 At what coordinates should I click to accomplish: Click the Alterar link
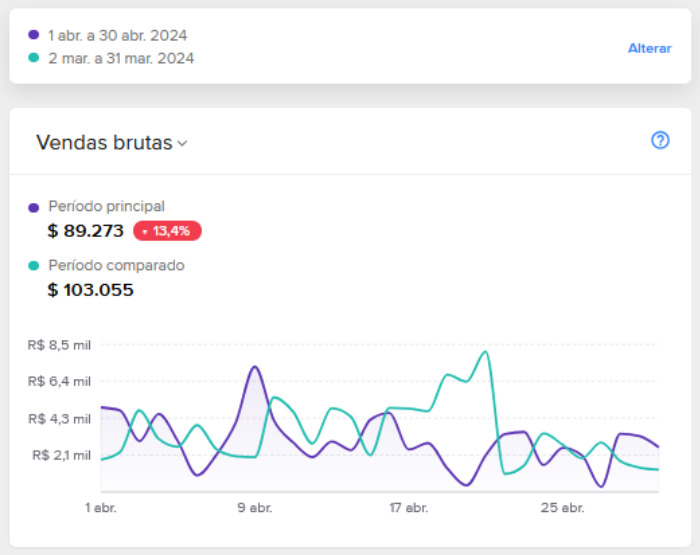tap(650, 48)
